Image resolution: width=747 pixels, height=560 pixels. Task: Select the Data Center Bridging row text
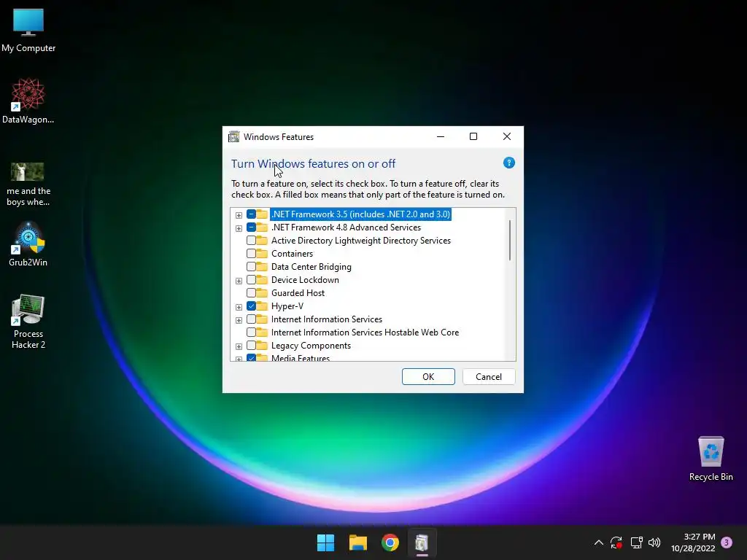point(311,267)
